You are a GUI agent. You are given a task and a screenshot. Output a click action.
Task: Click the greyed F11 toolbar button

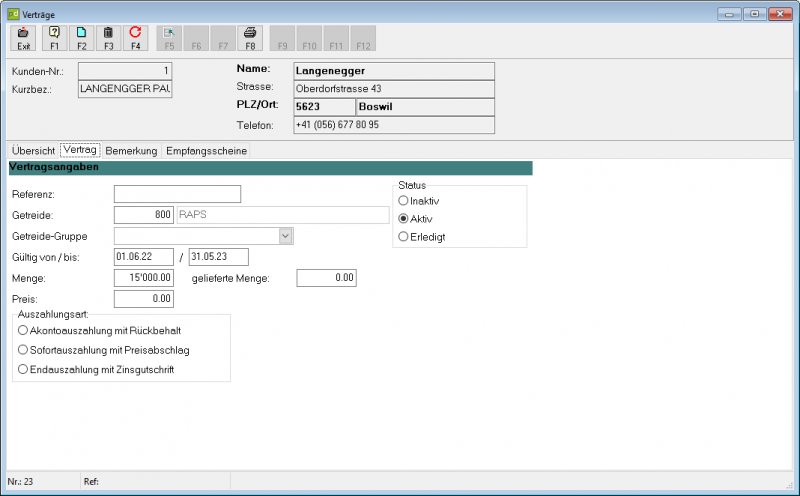[x=336, y=38]
